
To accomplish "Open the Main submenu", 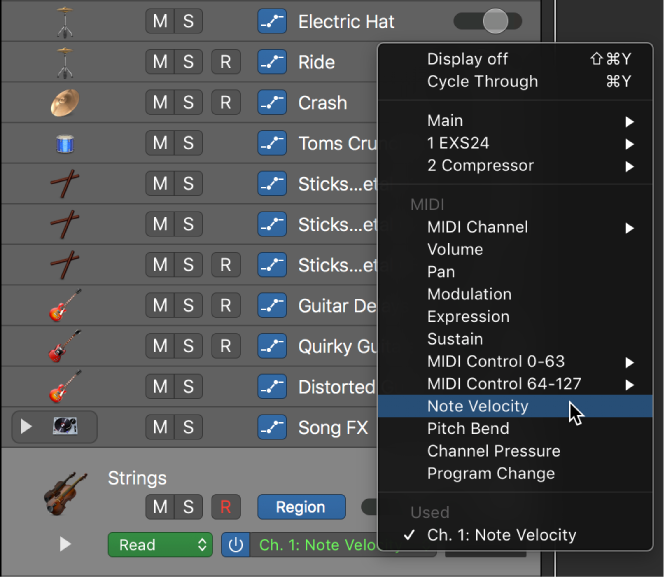I will 515,121.
